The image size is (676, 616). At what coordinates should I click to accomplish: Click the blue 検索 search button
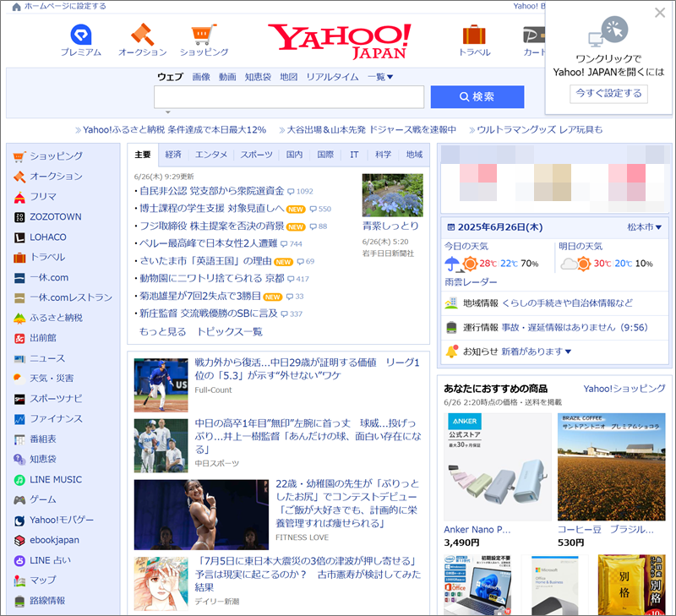tap(477, 96)
